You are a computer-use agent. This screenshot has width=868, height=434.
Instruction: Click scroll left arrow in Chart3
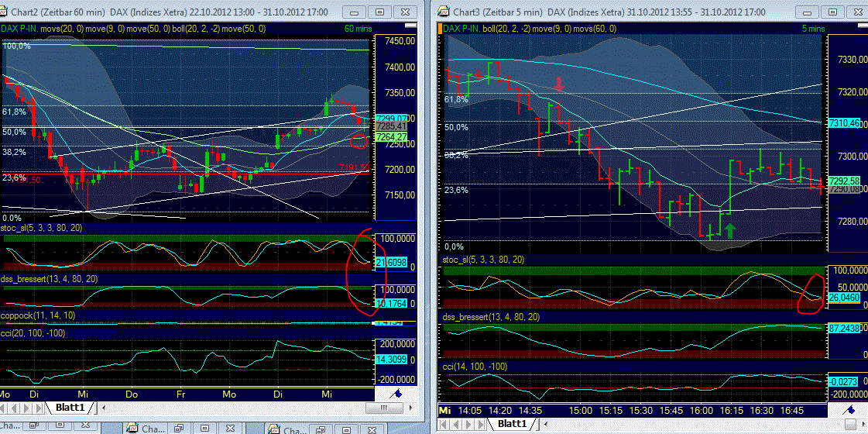546,424
